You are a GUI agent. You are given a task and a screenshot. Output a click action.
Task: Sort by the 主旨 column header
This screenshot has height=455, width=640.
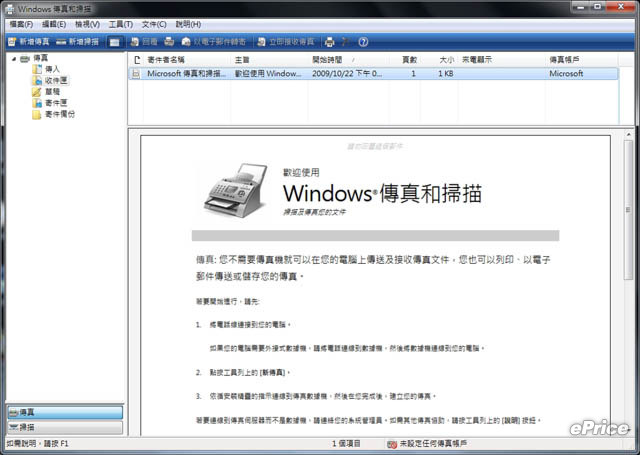[x=270, y=60]
